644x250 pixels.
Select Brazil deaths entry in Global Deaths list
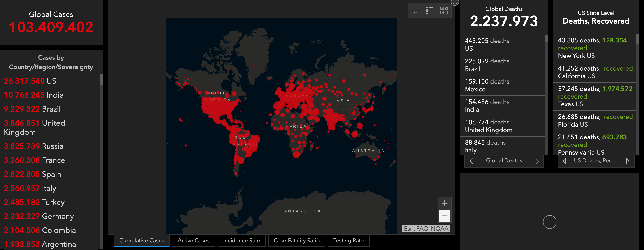coord(502,65)
